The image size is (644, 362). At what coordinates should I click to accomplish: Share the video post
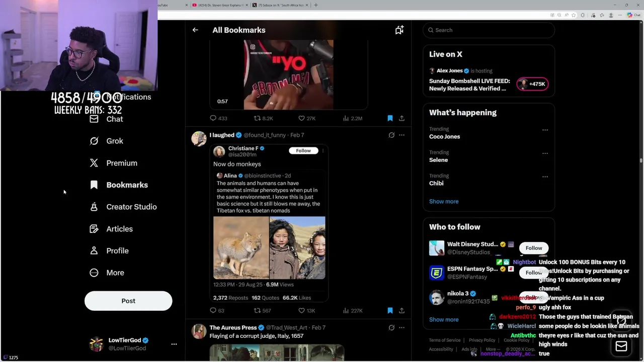coord(401,118)
